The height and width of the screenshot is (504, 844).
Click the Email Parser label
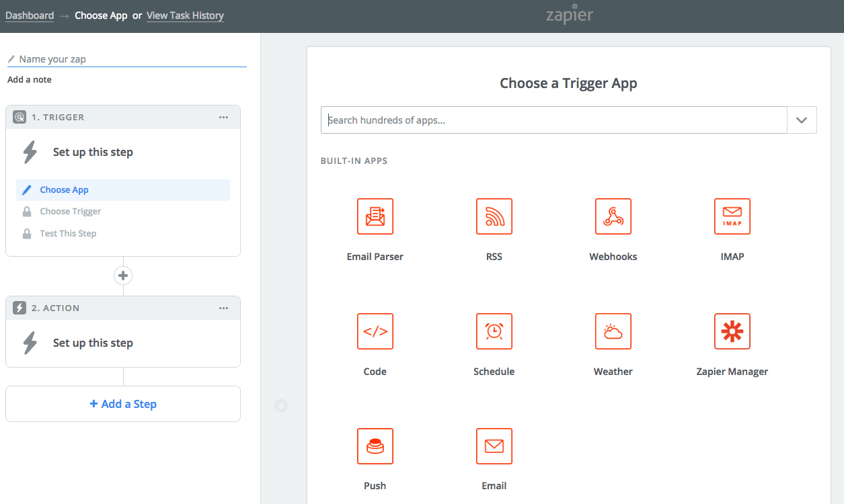point(375,257)
